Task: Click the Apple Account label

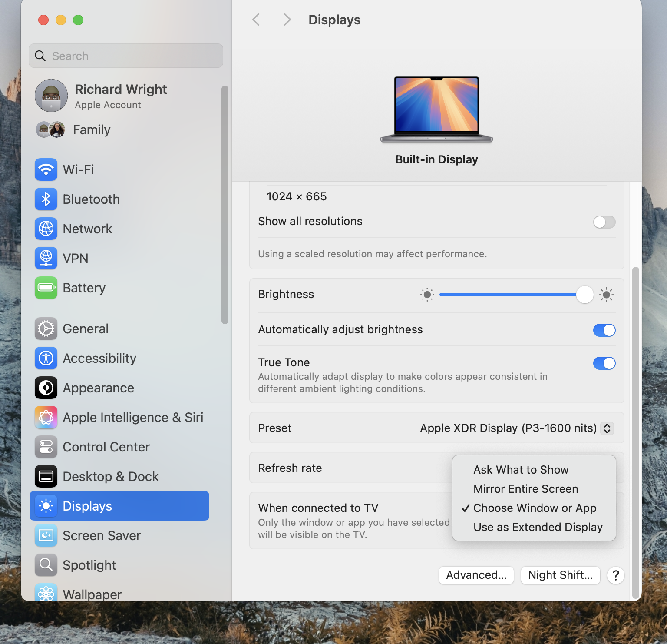Action: click(x=108, y=105)
